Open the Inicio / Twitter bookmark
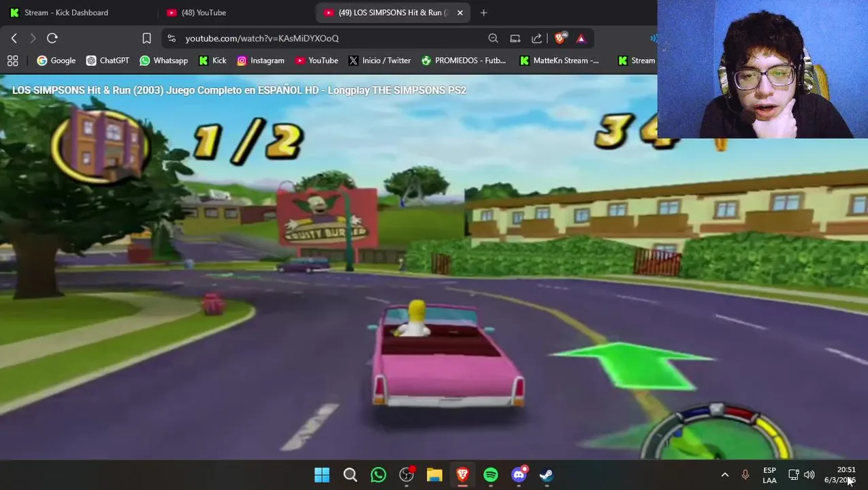The image size is (868, 490). tap(380, 61)
